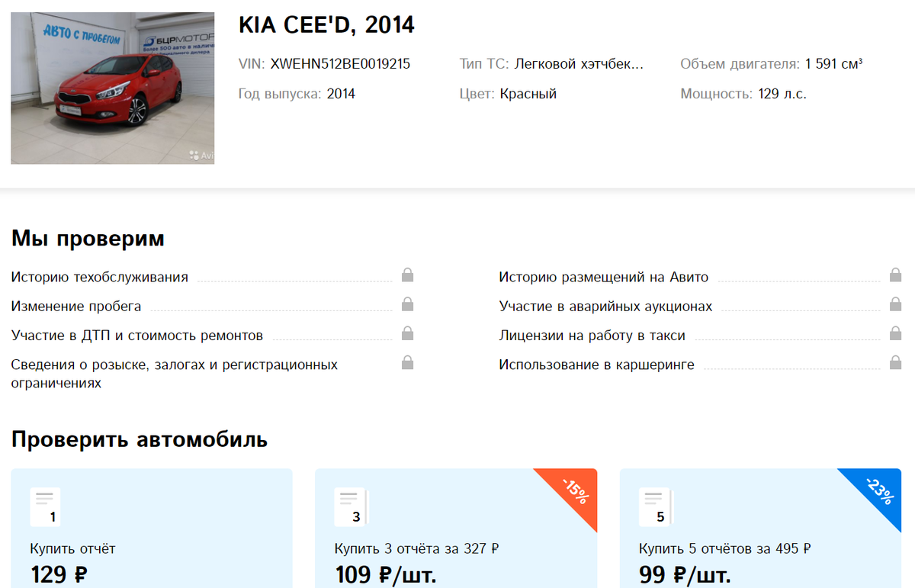This screenshot has width=915, height=588.
Task: Click the 5 reports document icon
Action: point(656,507)
